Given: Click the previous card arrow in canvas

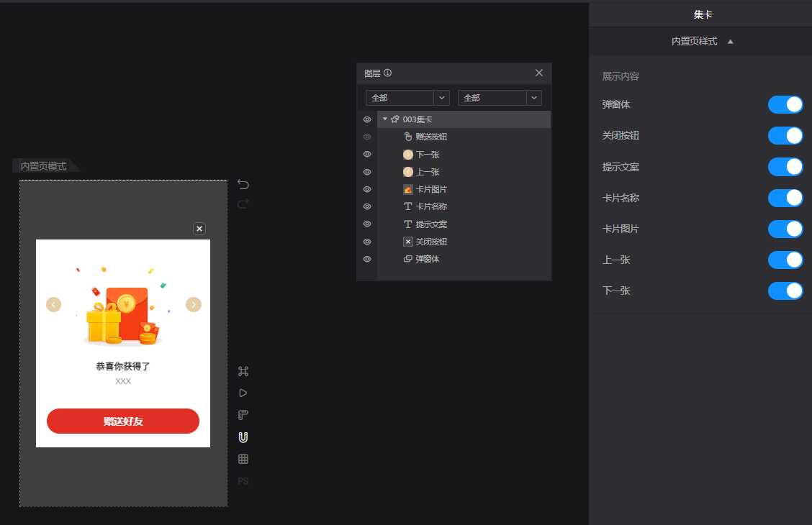Looking at the screenshot, I should [x=54, y=305].
